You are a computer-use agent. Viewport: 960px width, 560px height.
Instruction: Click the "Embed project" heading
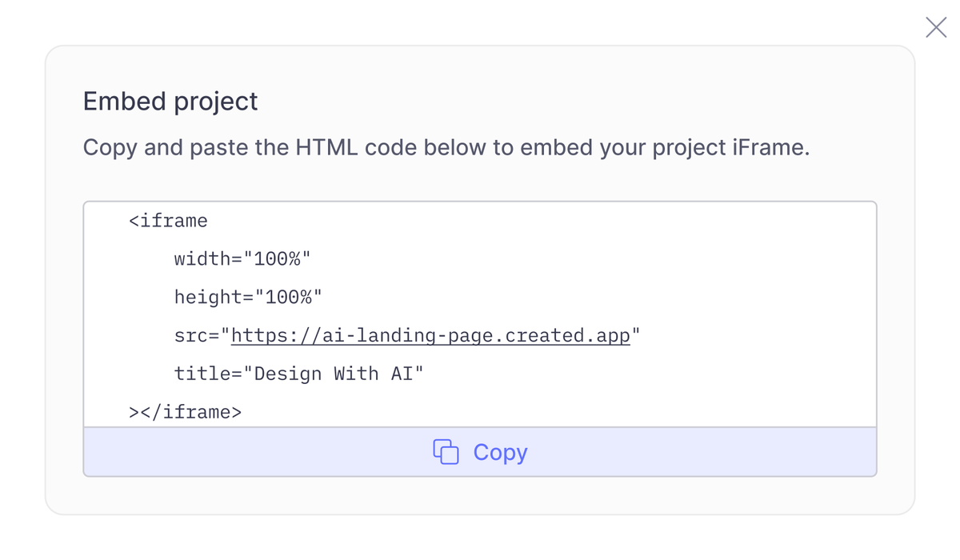tap(170, 102)
